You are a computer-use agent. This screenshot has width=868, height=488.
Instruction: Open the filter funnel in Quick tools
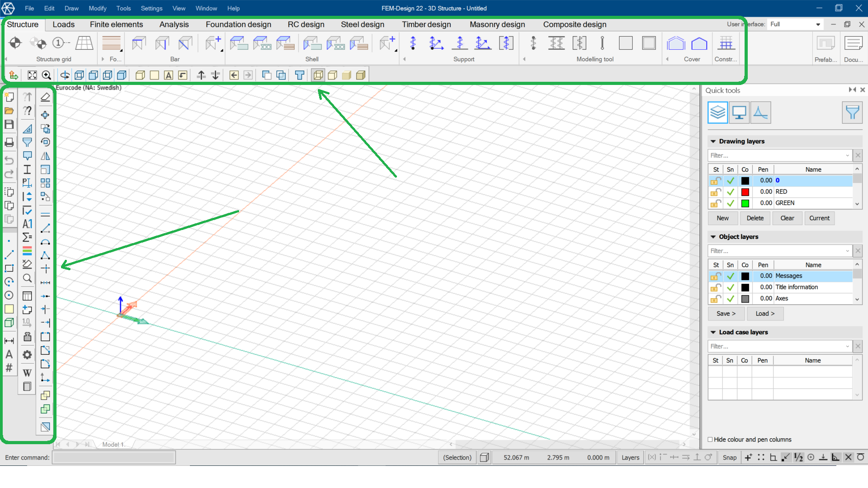852,113
